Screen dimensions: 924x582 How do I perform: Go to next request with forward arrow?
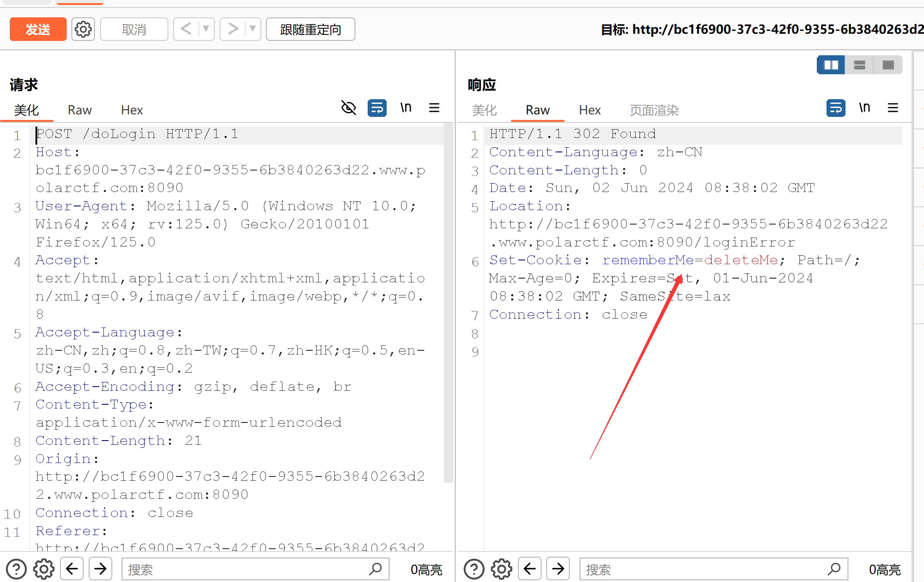[x=233, y=29]
